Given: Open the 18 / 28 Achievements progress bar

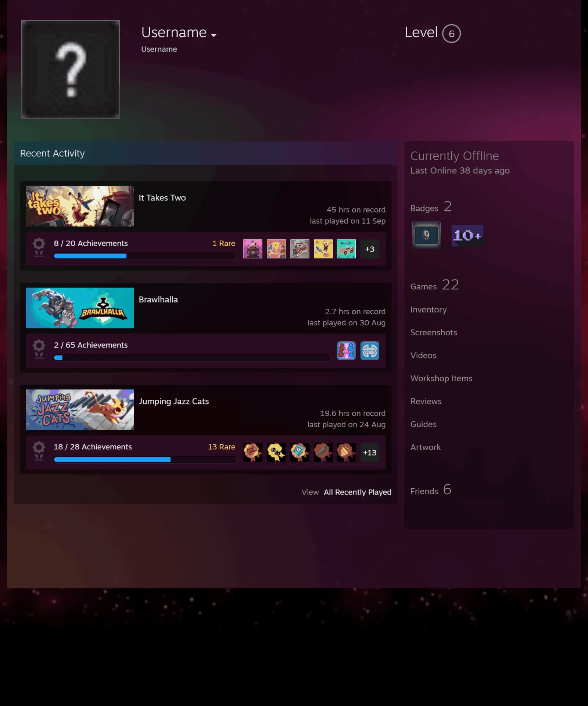Looking at the screenshot, I should coord(145,460).
